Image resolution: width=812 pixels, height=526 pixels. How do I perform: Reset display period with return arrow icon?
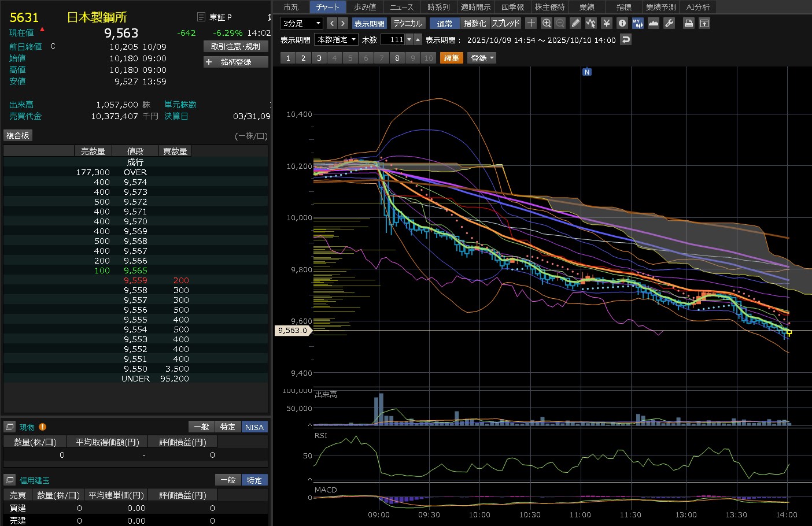coord(625,39)
